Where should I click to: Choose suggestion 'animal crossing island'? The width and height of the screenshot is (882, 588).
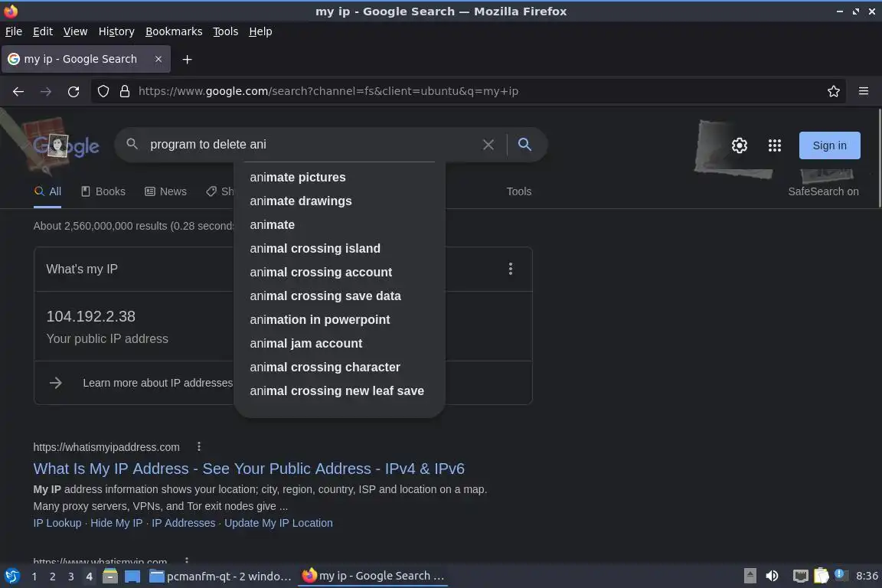pyautogui.click(x=339, y=248)
